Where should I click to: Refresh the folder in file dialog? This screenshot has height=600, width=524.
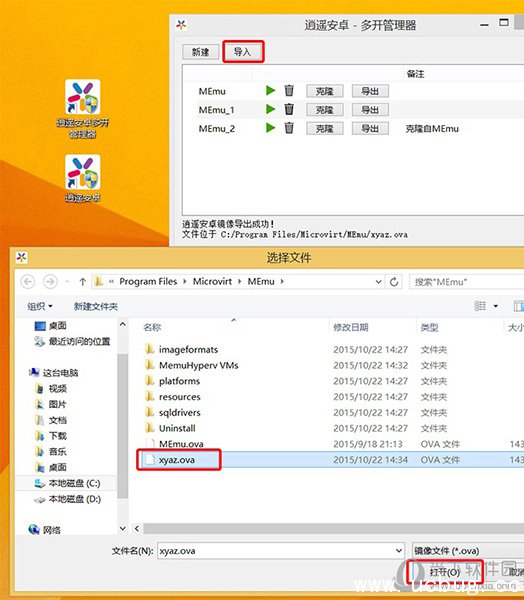(394, 282)
